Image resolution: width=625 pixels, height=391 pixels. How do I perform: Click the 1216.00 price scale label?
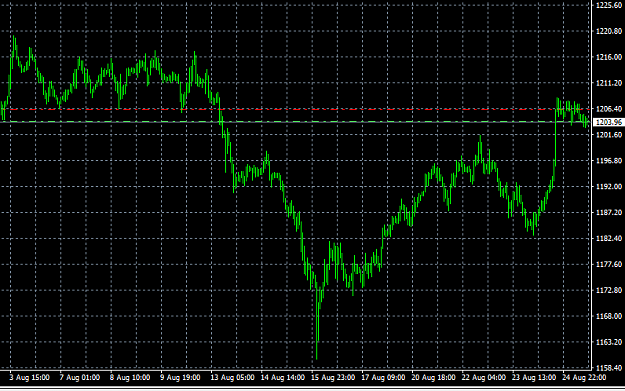click(609, 57)
